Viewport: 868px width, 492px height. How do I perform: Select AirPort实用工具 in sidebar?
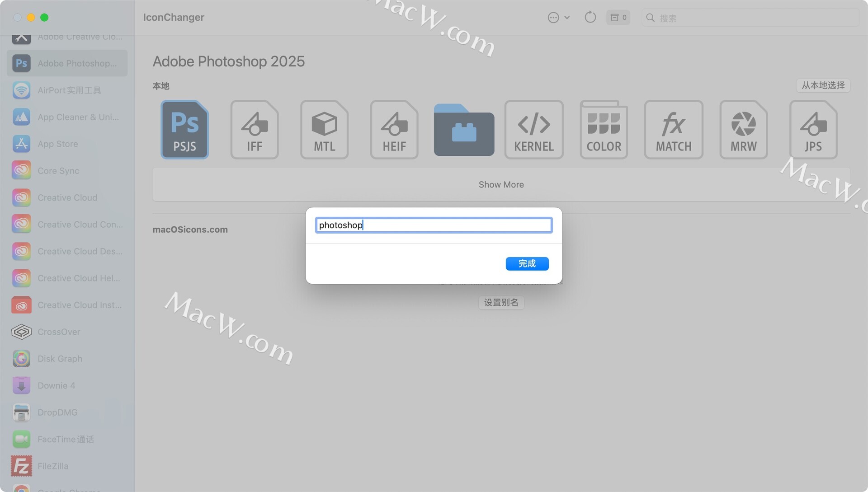coord(67,90)
